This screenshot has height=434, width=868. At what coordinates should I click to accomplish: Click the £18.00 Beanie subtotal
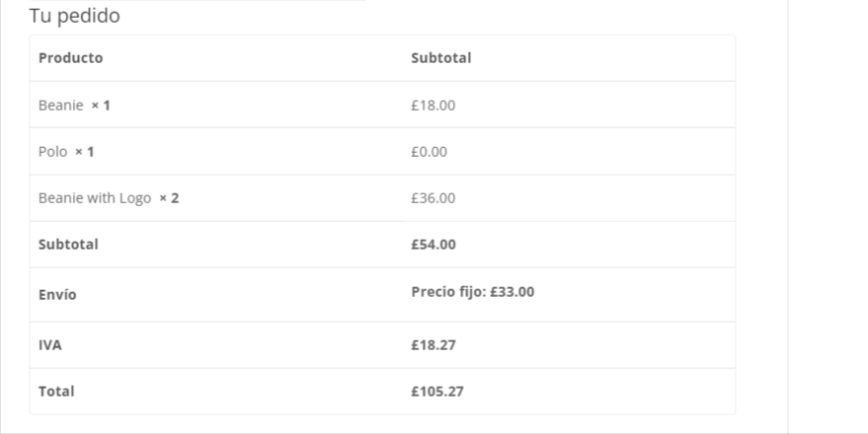(x=434, y=105)
